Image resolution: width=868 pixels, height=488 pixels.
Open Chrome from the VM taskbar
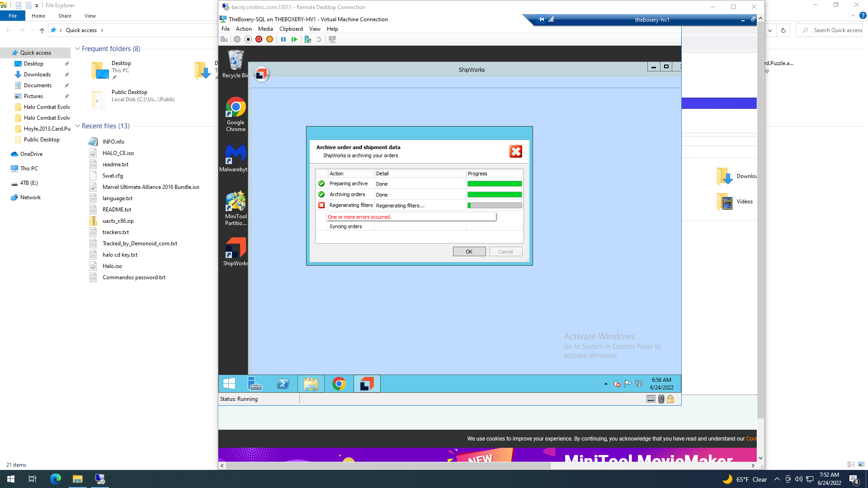point(339,384)
